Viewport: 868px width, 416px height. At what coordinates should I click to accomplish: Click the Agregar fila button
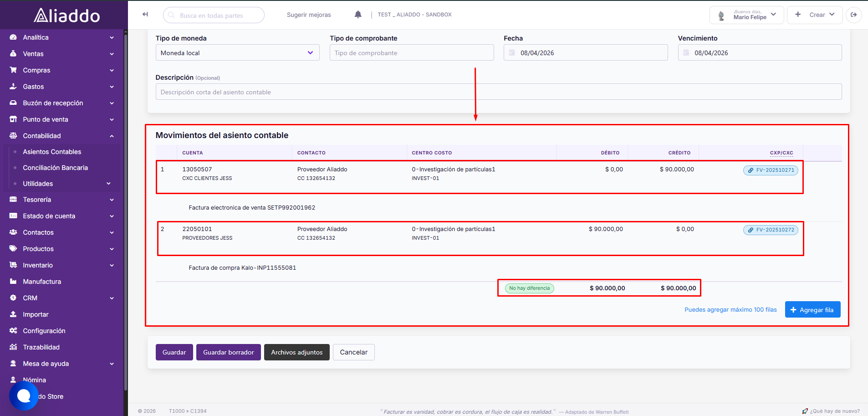[x=812, y=310]
